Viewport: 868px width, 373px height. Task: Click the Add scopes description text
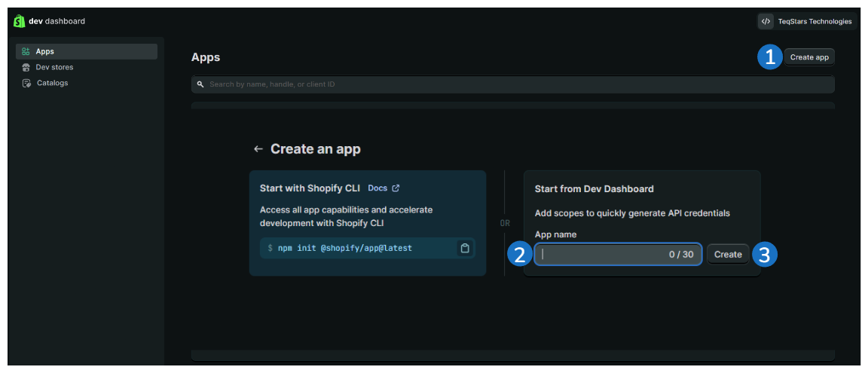(x=633, y=213)
